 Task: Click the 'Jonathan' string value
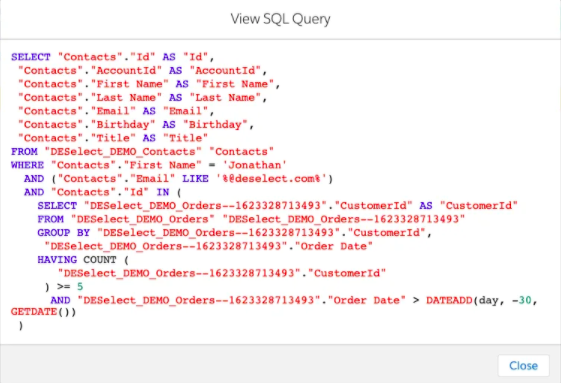255,165
